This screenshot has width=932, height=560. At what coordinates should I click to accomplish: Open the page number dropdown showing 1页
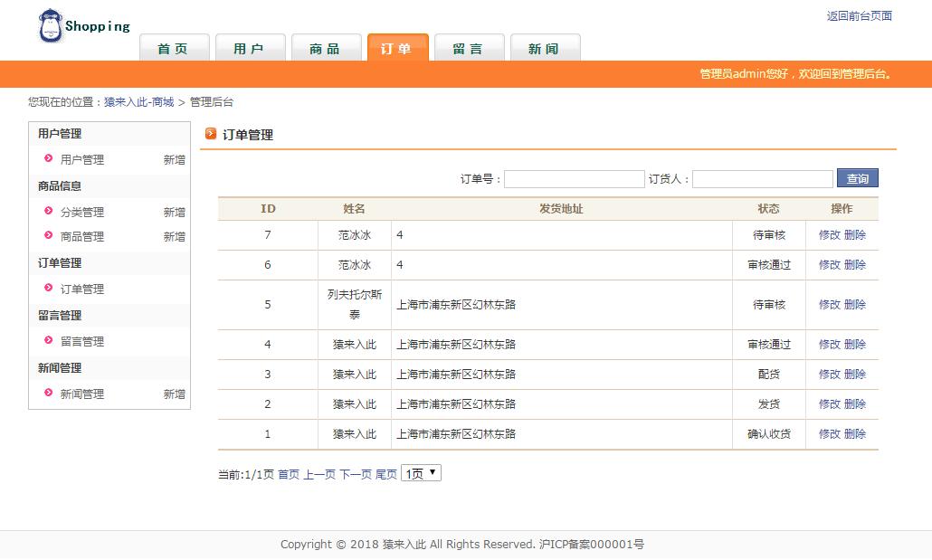[420, 471]
